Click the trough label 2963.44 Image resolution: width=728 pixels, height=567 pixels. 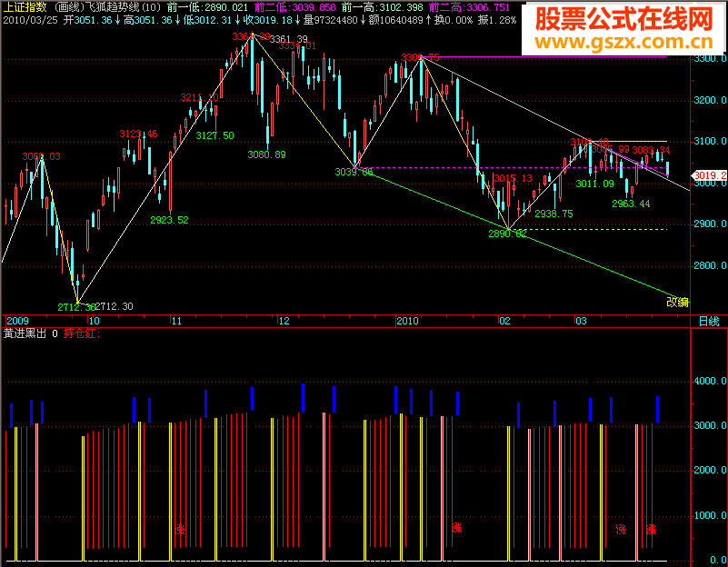pos(631,204)
